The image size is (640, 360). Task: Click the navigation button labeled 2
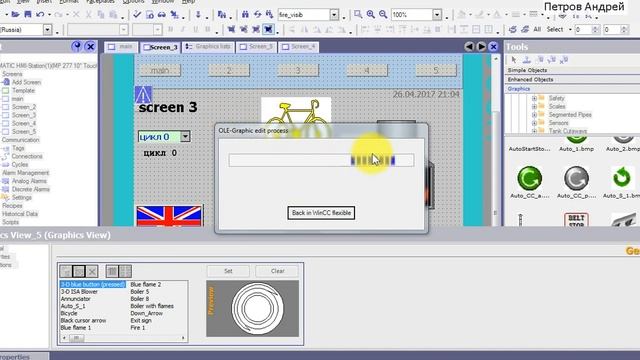(x=229, y=71)
